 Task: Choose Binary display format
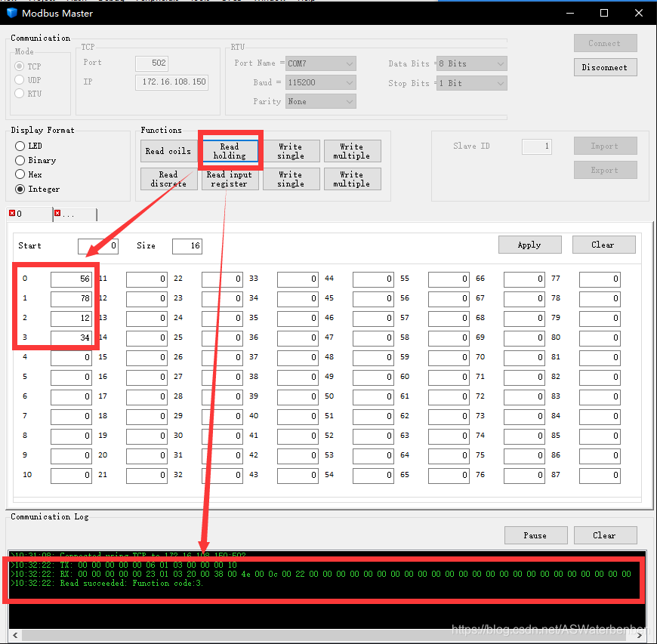coord(20,160)
